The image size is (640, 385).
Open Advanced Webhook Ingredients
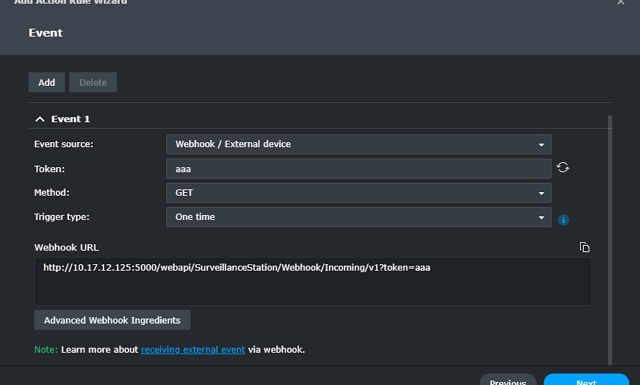tap(112, 320)
